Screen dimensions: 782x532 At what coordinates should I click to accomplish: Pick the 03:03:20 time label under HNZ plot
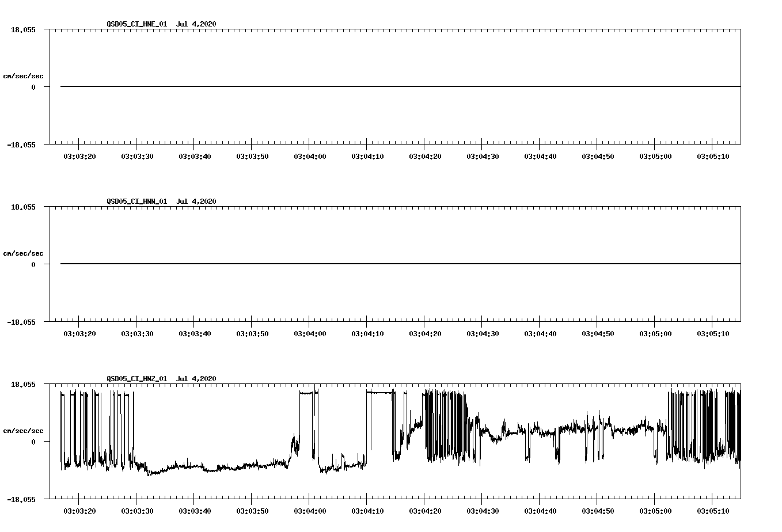coord(79,511)
